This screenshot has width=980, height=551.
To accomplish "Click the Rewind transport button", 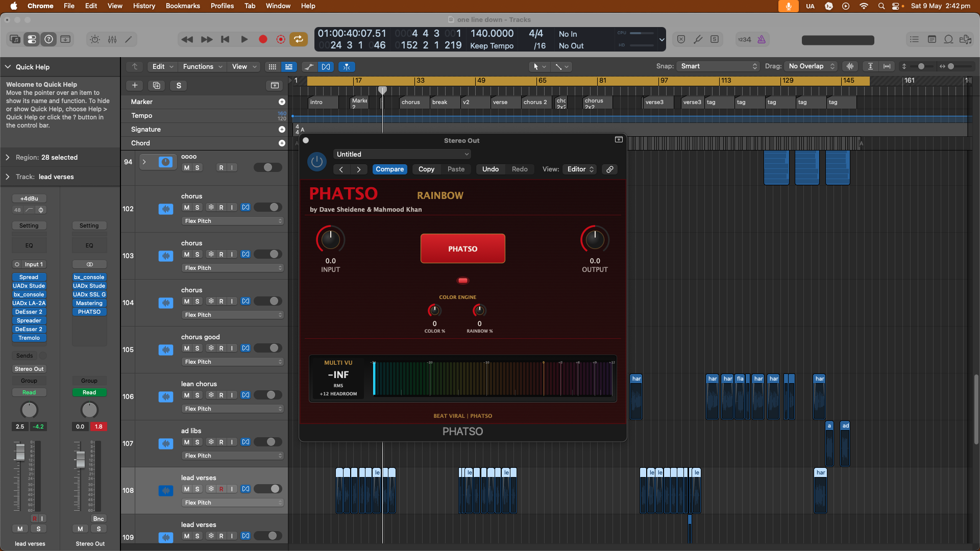I will 187,39.
